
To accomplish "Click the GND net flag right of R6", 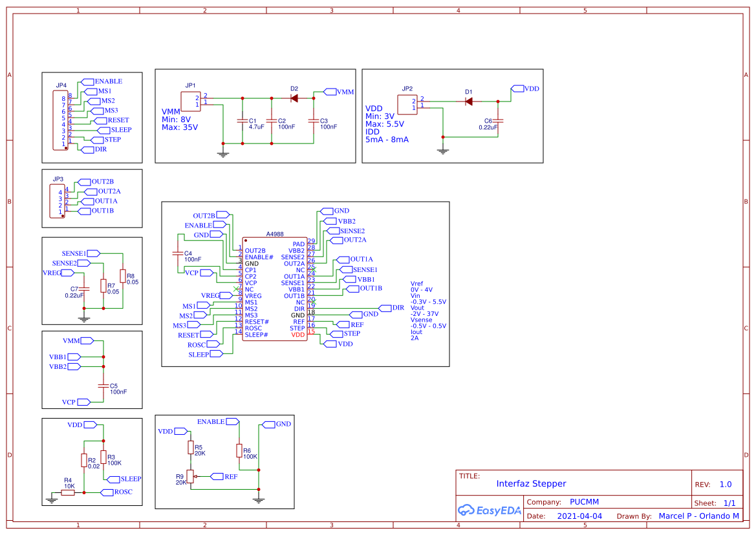I will click(x=276, y=425).
